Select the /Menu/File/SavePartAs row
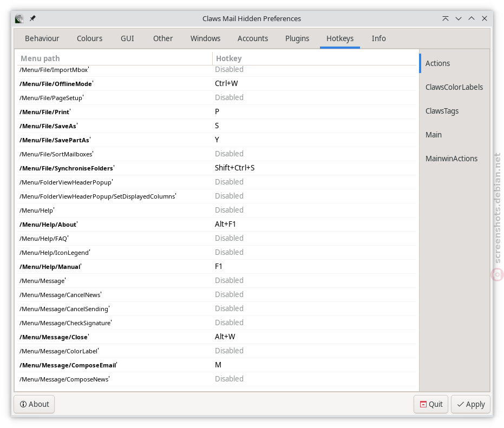 point(217,140)
